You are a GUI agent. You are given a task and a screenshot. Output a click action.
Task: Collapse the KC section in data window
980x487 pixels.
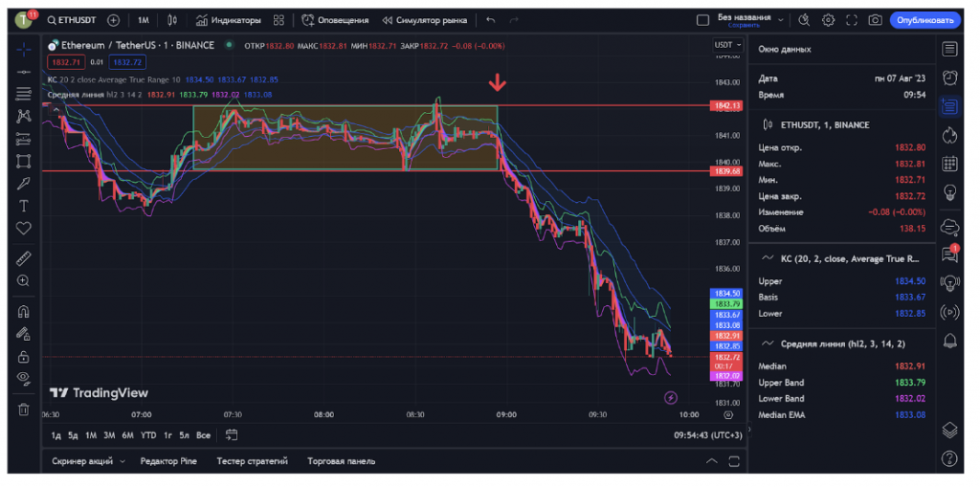pyautogui.click(x=767, y=258)
